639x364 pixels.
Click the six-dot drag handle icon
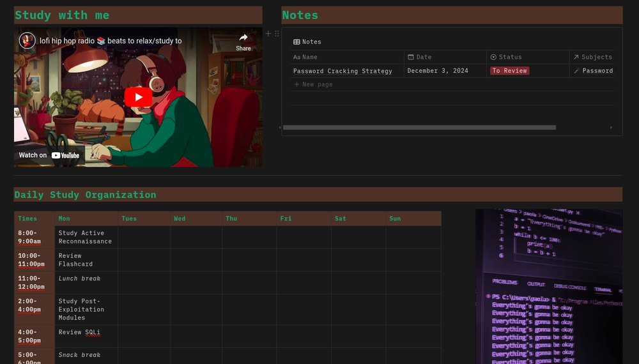[x=277, y=33]
